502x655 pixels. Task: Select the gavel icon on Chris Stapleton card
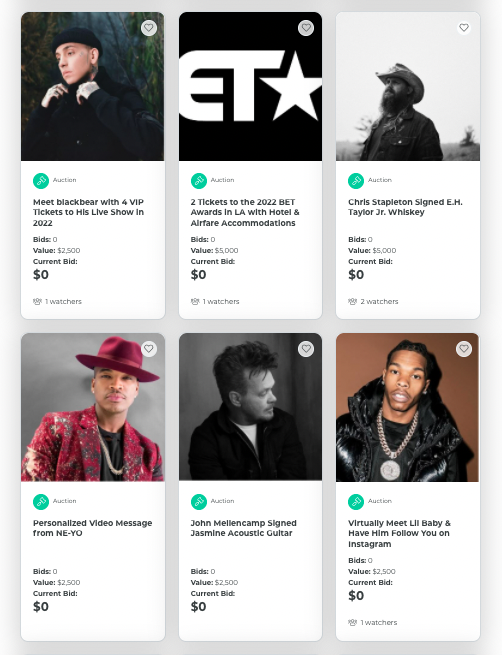(356, 181)
